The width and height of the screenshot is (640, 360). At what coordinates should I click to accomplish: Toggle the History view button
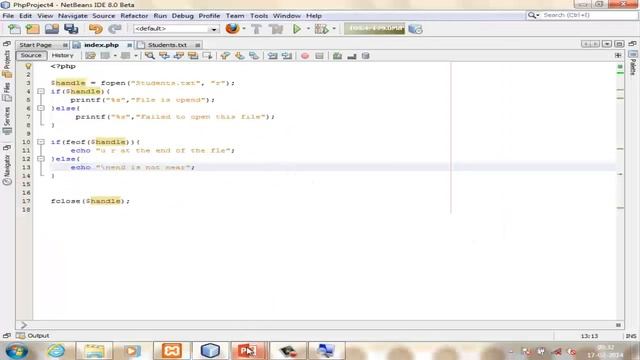pyautogui.click(x=62, y=56)
